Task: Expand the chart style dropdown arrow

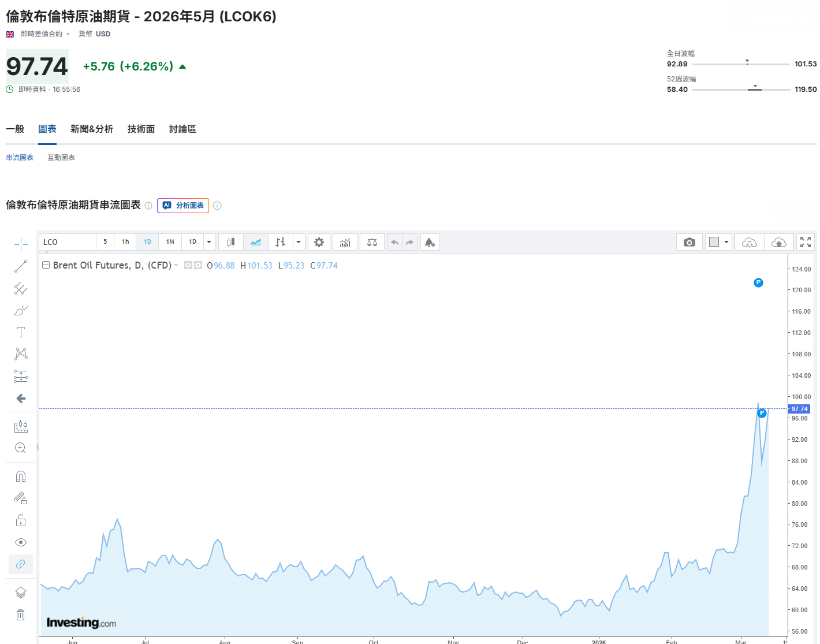Action: [299, 242]
